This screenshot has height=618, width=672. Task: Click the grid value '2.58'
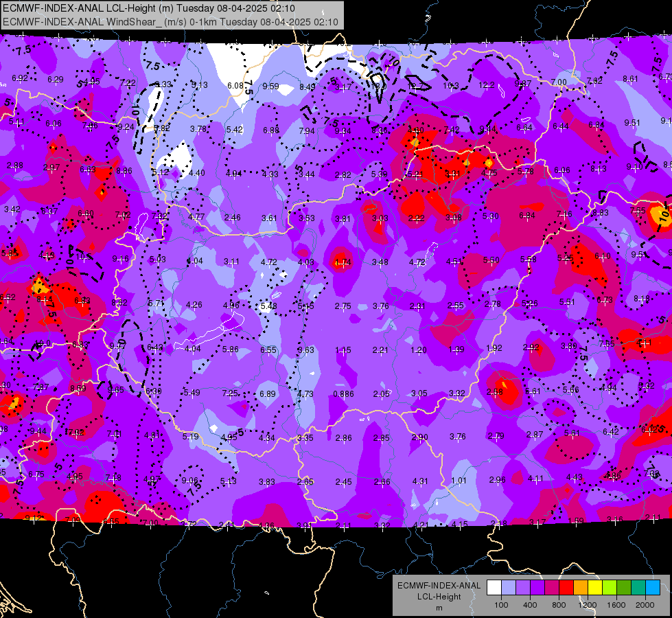pos(495,391)
